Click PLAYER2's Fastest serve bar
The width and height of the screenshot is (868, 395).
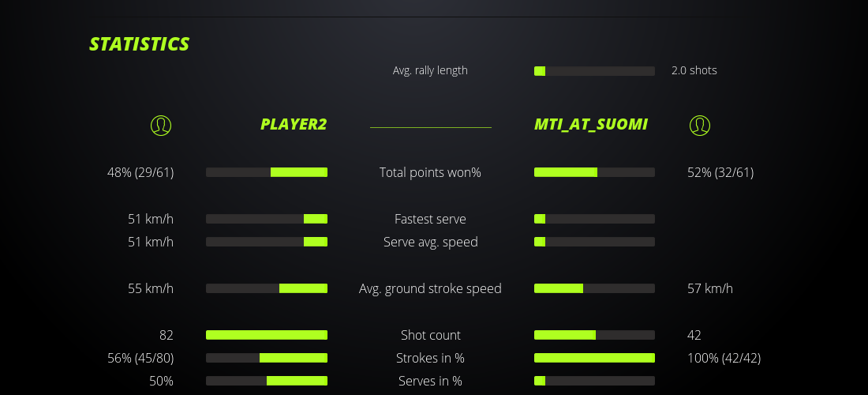pos(267,219)
